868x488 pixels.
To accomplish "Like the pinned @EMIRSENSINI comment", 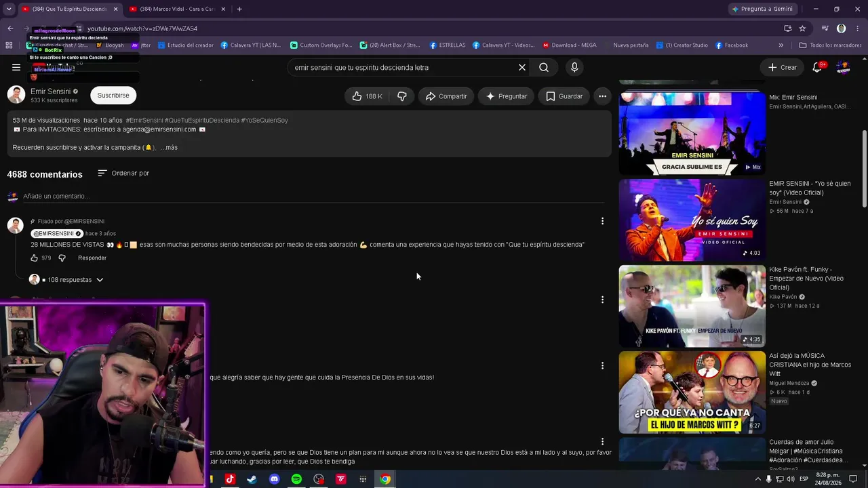I will 35,258.
